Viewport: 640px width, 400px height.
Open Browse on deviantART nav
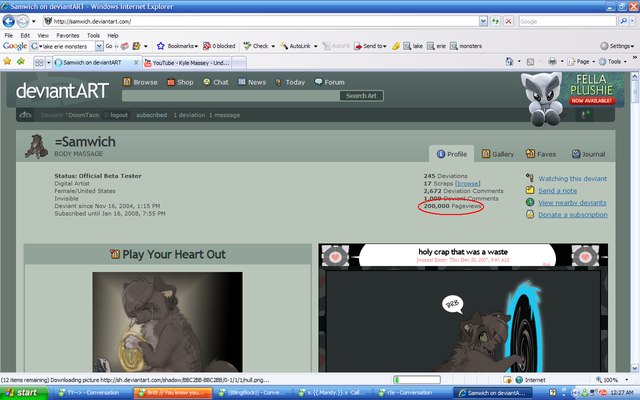click(x=140, y=82)
